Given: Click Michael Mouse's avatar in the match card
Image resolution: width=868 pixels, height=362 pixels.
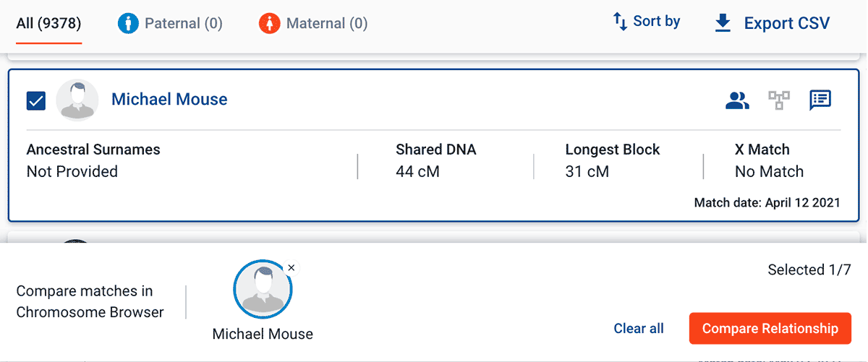Looking at the screenshot, I should coord(77,100).
